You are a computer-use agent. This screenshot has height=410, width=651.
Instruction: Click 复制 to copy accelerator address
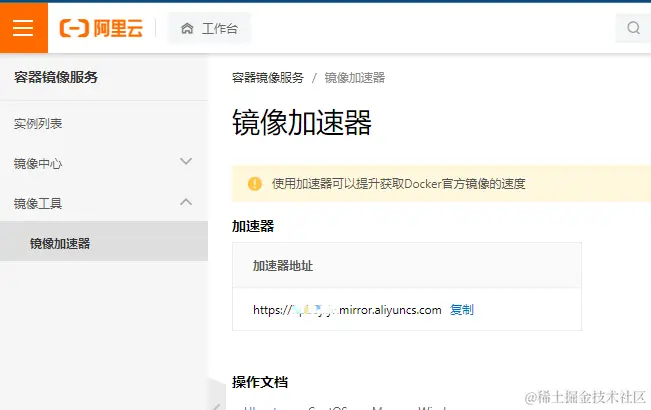point(462,310)
